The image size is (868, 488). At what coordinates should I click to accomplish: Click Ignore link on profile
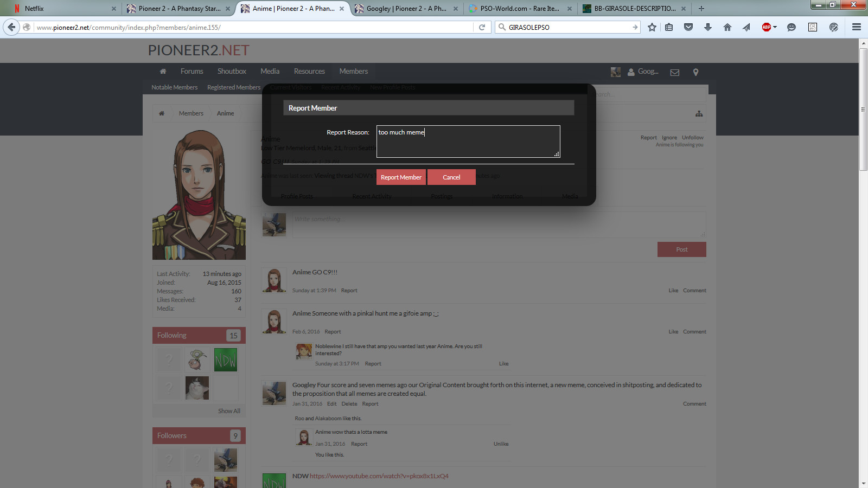tap(669, 138)
